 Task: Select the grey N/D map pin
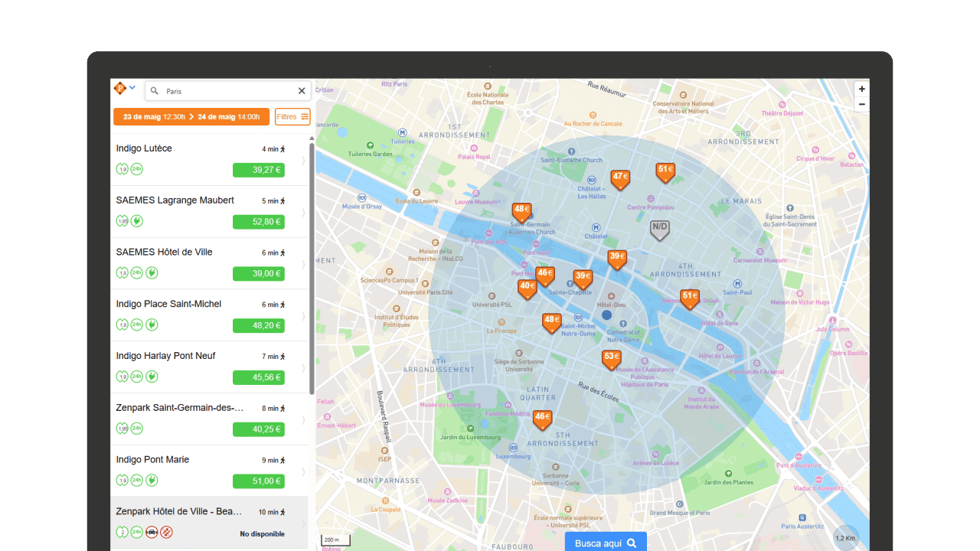pyautogui.click(x=659, y=230)
